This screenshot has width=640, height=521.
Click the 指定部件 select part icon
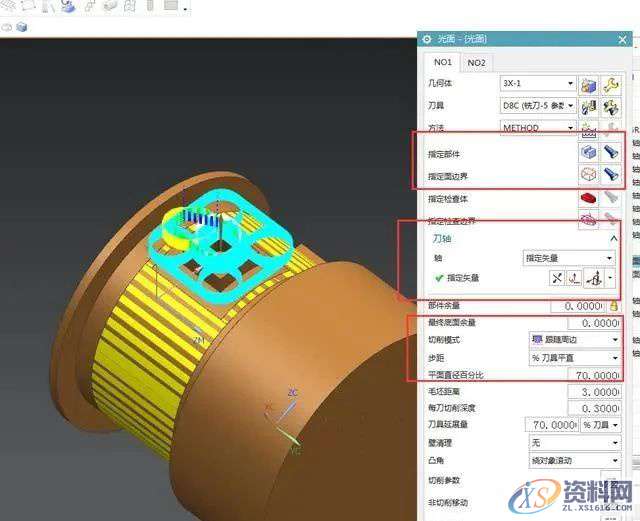click(589, 153)
